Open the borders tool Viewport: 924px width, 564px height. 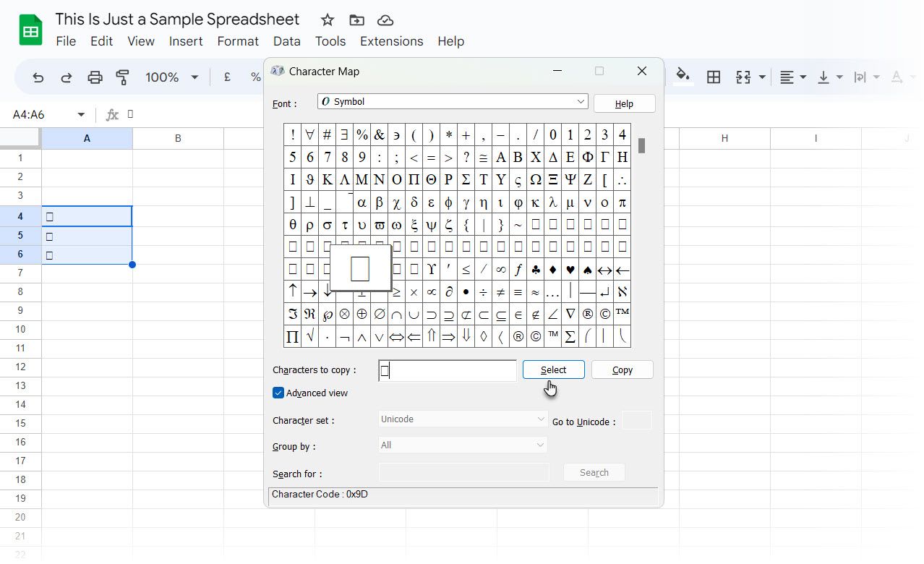click(714, 76)
